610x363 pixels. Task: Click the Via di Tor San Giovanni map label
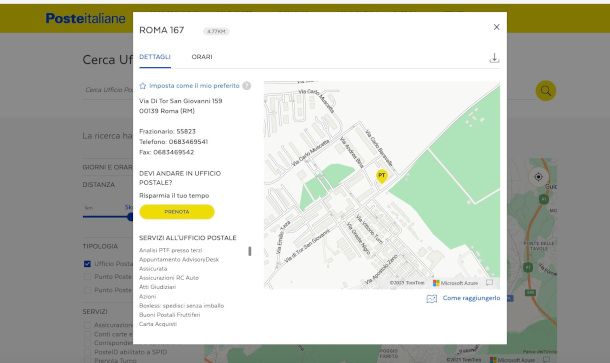pos(307,246)
